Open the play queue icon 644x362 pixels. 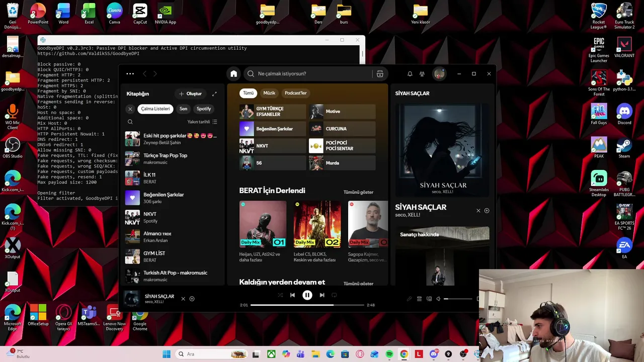419,299
